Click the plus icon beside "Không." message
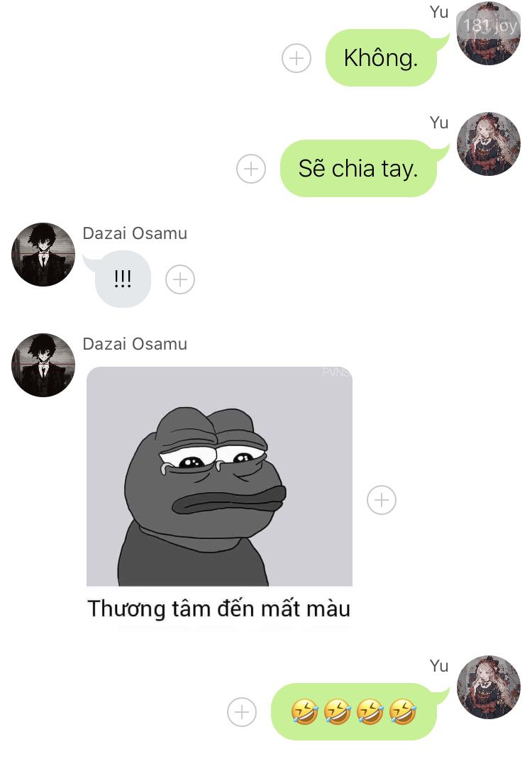The height and width of the screenshot is (766, 532). point(296,58)
